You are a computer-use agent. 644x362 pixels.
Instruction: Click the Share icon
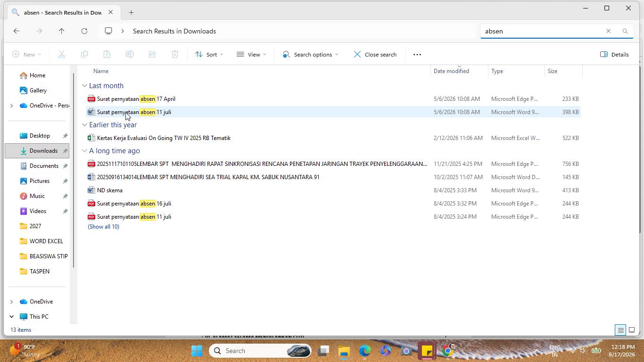click(x=152, y=54)
